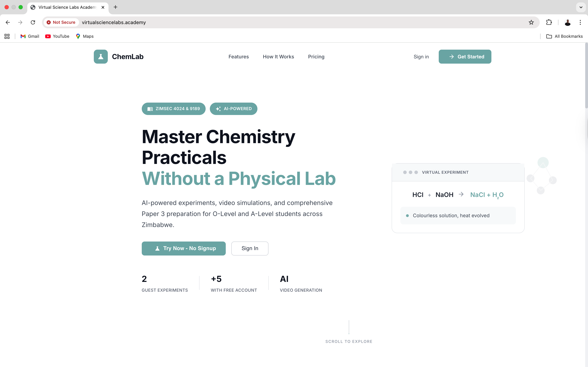Open the apps grid in the bookmarks bar
Image resolution: width=588 pixels, height=367 pixels.
[7, 36]
